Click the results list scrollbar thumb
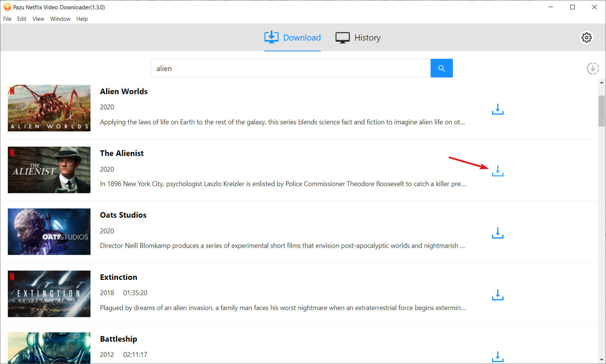 [x=602, y=111]
